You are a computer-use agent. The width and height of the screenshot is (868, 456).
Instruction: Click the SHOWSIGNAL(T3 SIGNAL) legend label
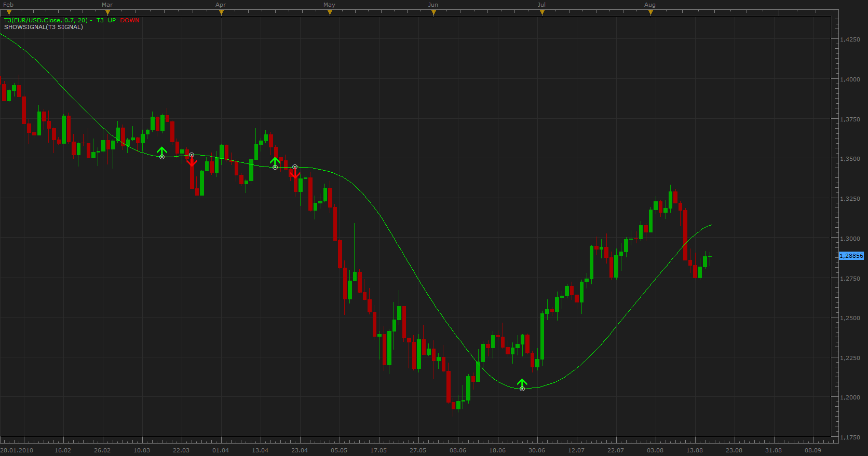click(x=44, y=27)
